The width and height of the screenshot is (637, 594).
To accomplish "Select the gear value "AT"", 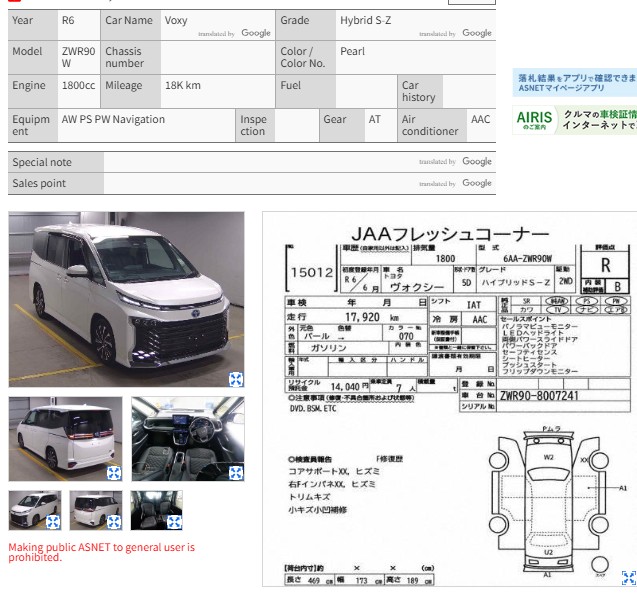I will point(375,119).
